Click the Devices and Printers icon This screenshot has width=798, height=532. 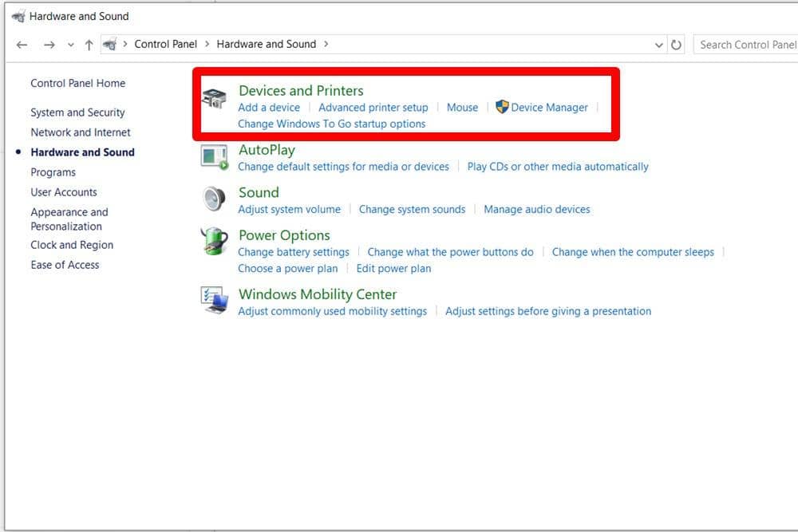pos(214,100)
